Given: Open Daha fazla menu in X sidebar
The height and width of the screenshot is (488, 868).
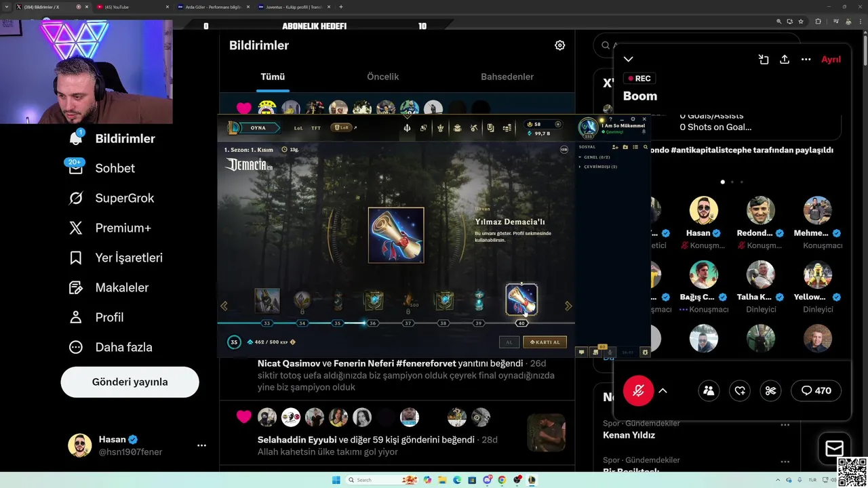Looking at the screenshot, I should click(x=110, y=347).
